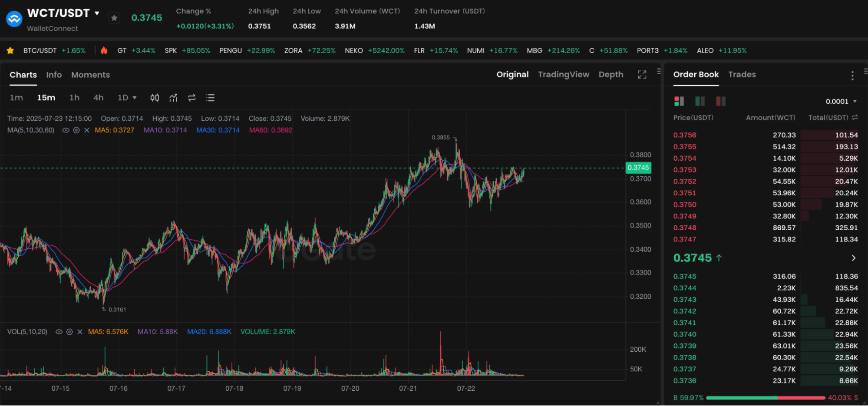This screenshot has height=406, width=868.
Task: Select the 1m timeframe
Action: point(17,98)
